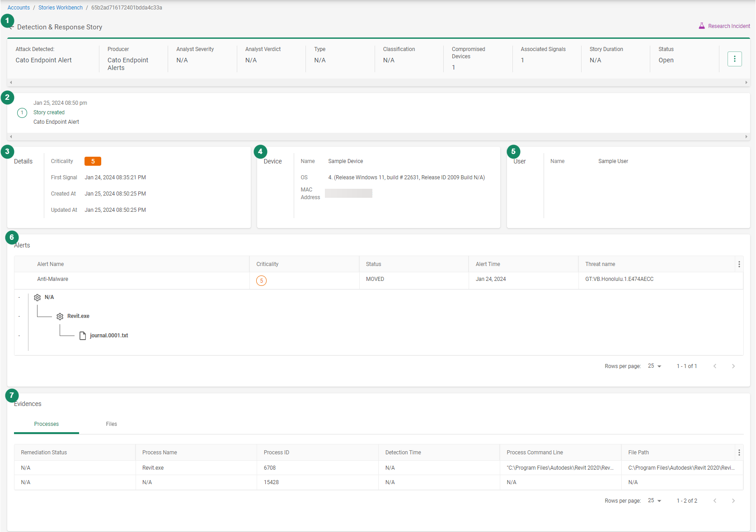Collapse the Revit.exe tree node
The image size is (756, 532).
[19, 317]
